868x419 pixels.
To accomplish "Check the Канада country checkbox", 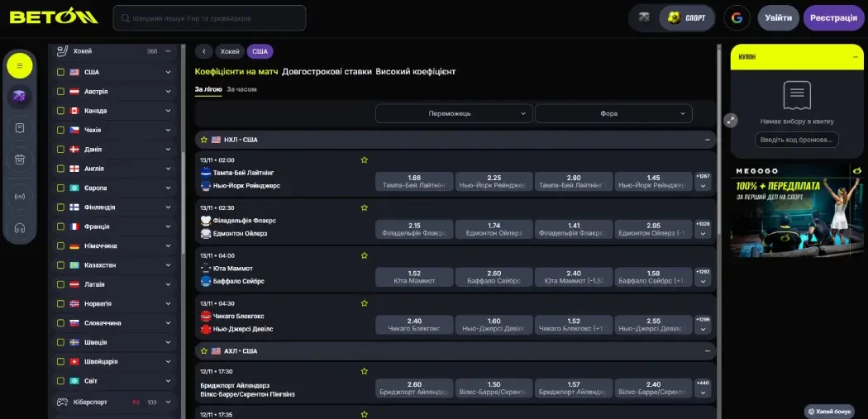I will coord(60,111).
